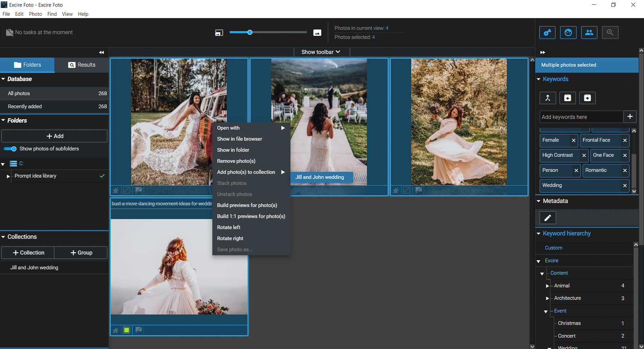Collapse left panel with double-arrow icon
The height and width of the screenshot is (349, 644).
[101, 52]
